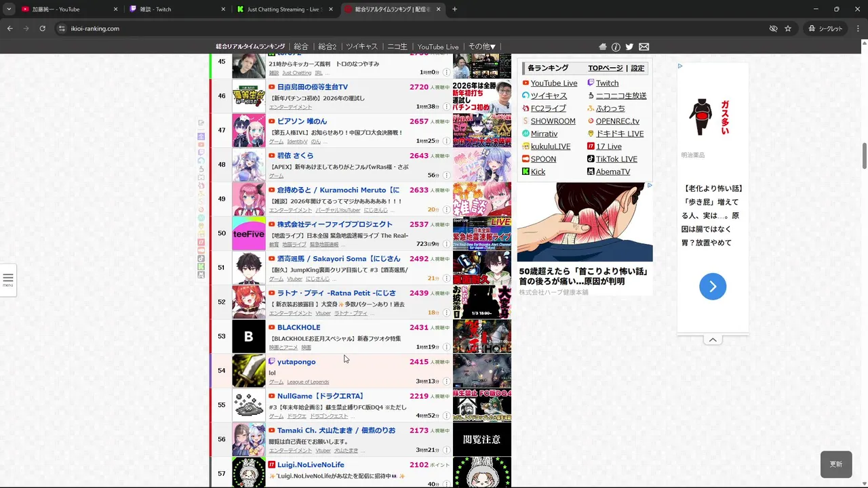Expand options for row 47 ビアンソ 唯のん

tap(446, 141)
